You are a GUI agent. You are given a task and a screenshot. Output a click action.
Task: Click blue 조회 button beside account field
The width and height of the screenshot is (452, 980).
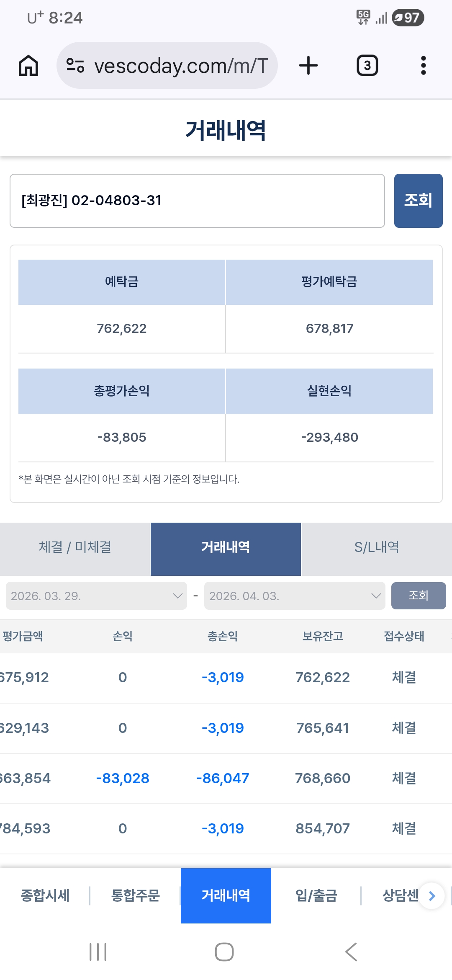click(x=418, y=201)
